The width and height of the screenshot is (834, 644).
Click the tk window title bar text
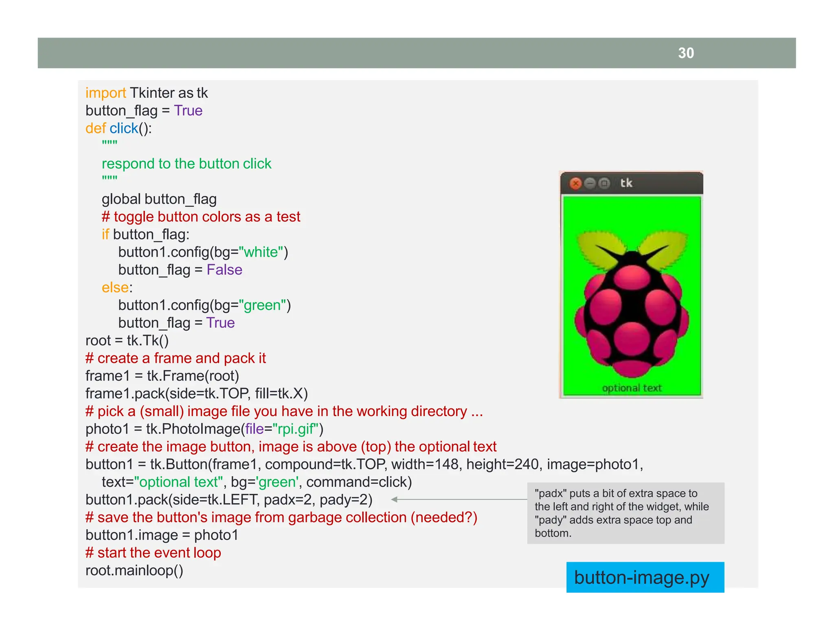(x=626, y=183)
